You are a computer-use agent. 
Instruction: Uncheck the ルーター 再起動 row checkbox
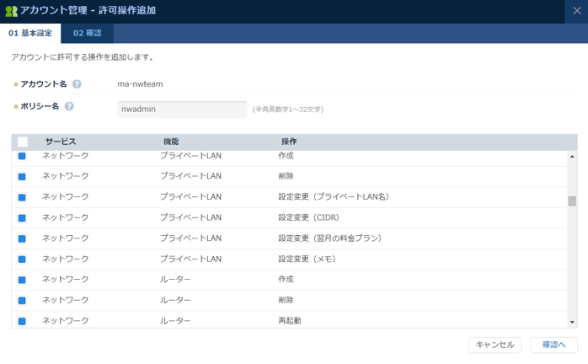(x=23, y=321)
